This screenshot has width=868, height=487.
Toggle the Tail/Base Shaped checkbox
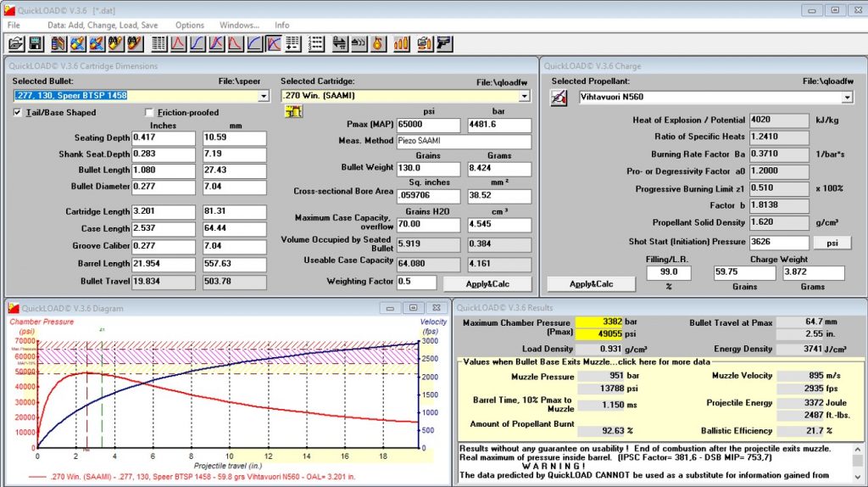(18, 113)
